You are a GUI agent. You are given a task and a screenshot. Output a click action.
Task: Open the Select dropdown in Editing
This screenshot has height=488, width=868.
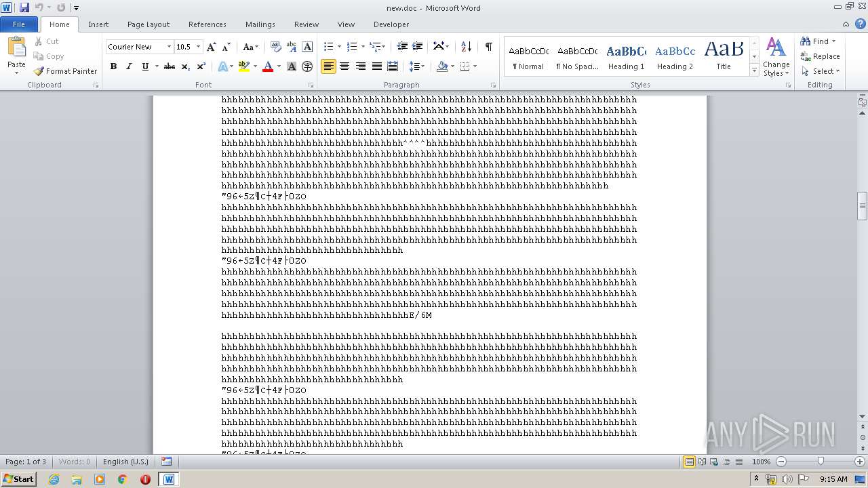[820, 71]
